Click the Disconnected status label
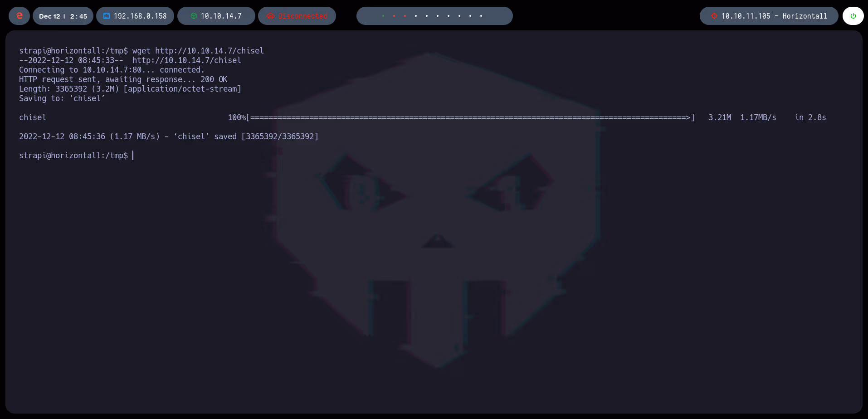Viewport: 868px width, 419px height. [302, 16]
